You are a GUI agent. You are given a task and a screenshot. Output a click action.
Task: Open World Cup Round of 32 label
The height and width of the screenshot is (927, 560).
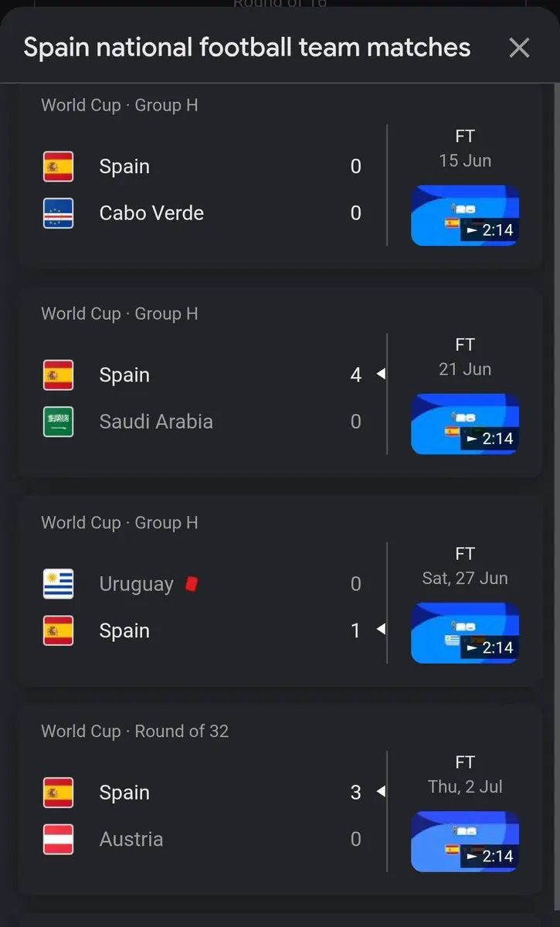click(x=135, y=731)
